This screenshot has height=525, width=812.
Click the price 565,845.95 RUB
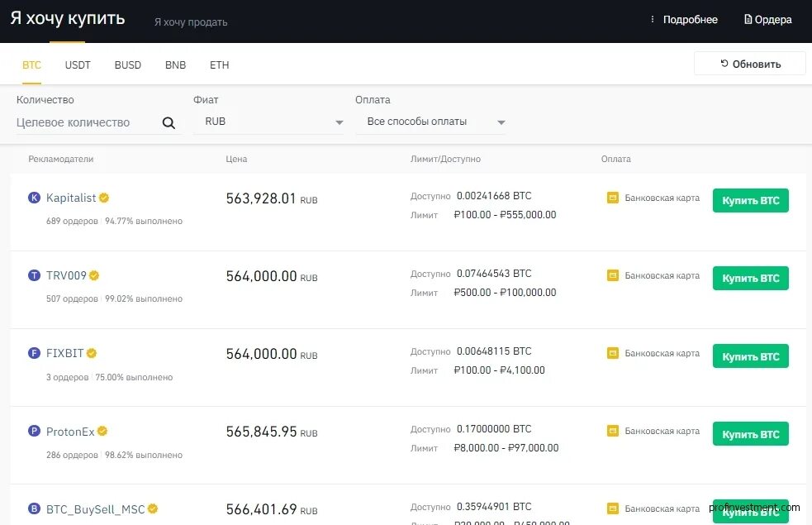tap(272, 432)
